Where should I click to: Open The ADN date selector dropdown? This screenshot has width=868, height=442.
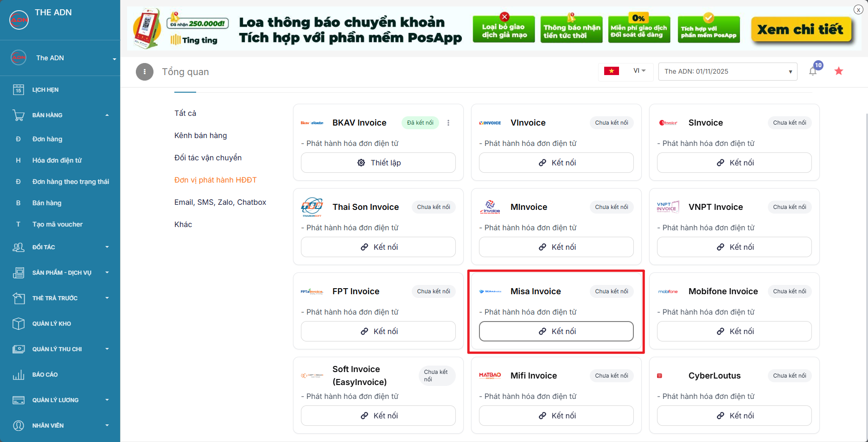tap(728, 71)
